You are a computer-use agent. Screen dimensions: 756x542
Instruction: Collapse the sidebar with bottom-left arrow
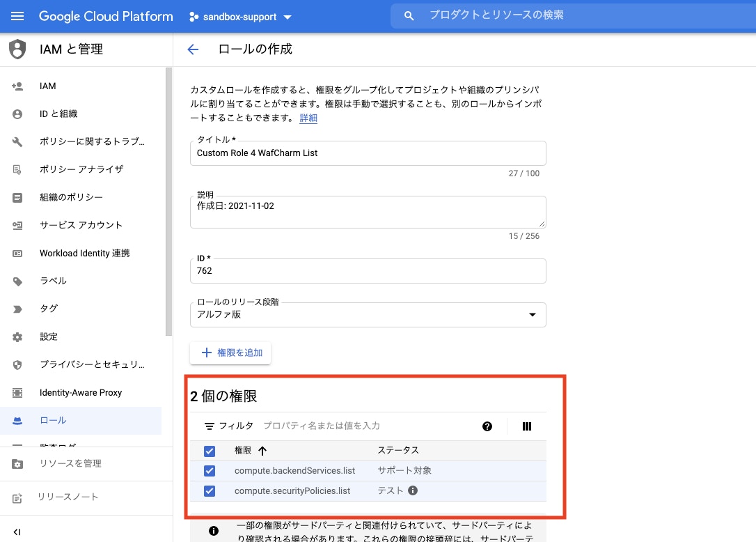click(17, 532)
